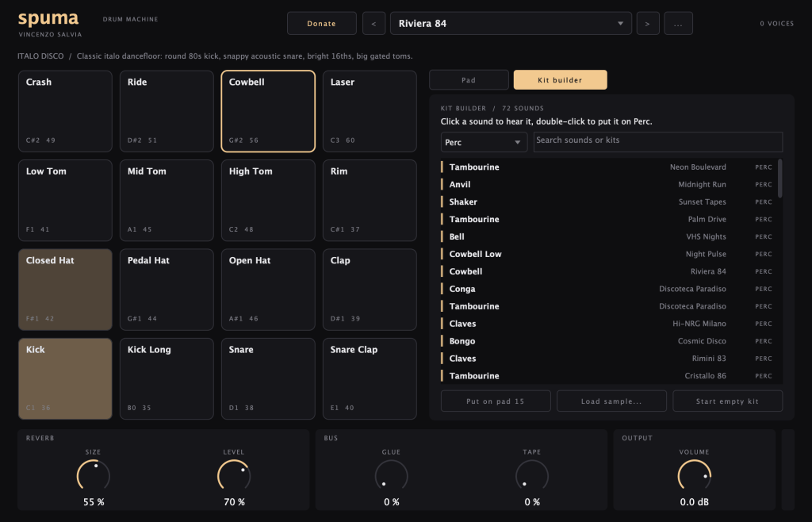Click Put on pad 15 button
The height and width of the screenshot is (522, 812).
coord(496,401)
